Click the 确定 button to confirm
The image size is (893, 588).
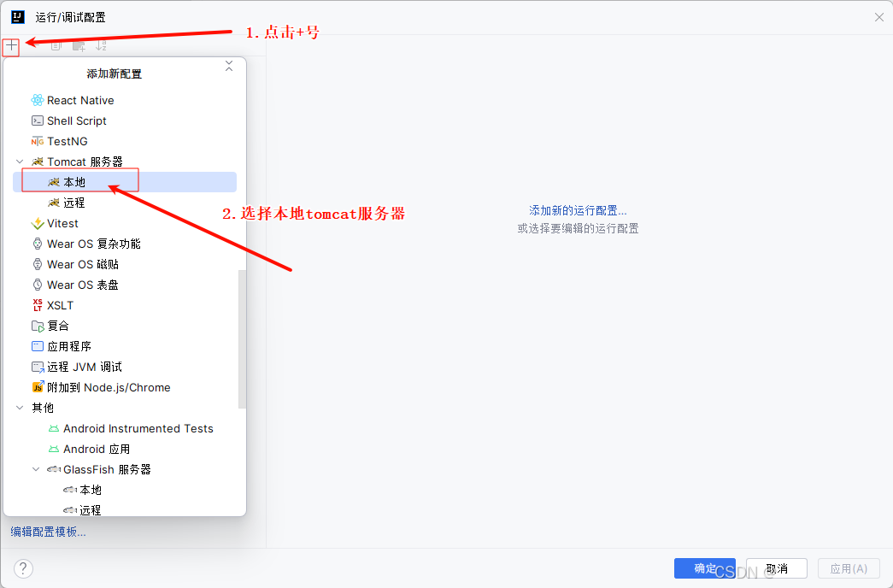[x=704, y=568]
